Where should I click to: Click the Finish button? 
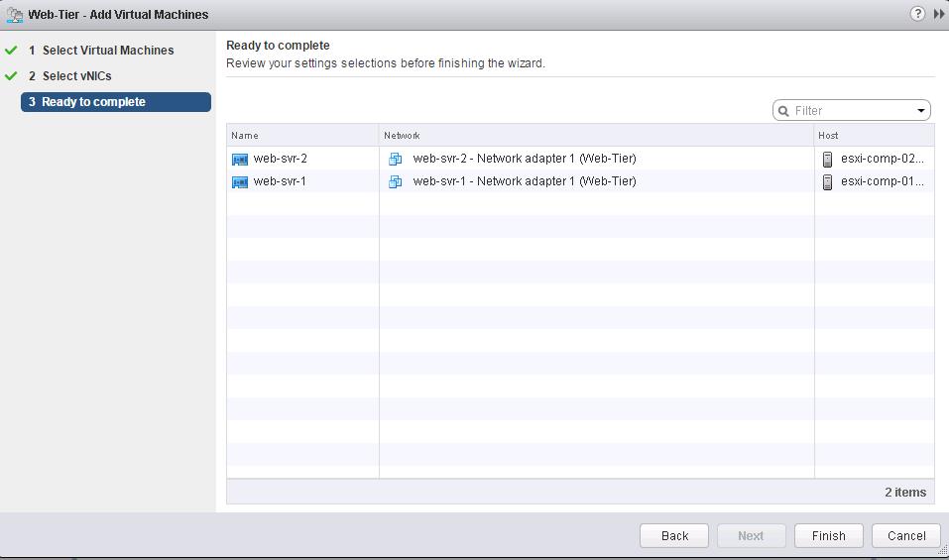click(829, 536)
